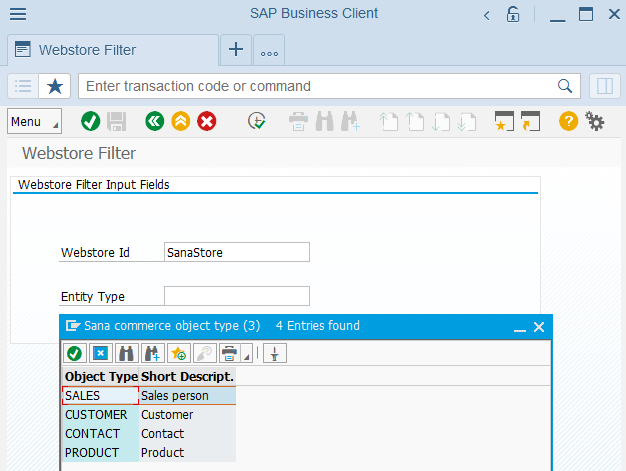Click the popup pin icon
The width and height of the screenshot is (626, 471).
(275, 353)
